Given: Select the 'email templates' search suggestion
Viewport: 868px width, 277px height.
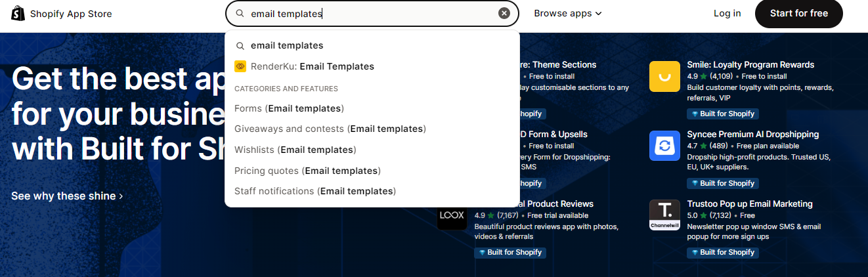Looking at the screenshot, I should tap(287, 45).
